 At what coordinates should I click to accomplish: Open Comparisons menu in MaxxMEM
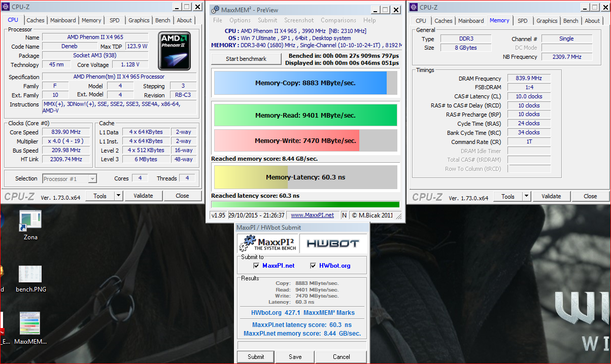tap(338, 20)
